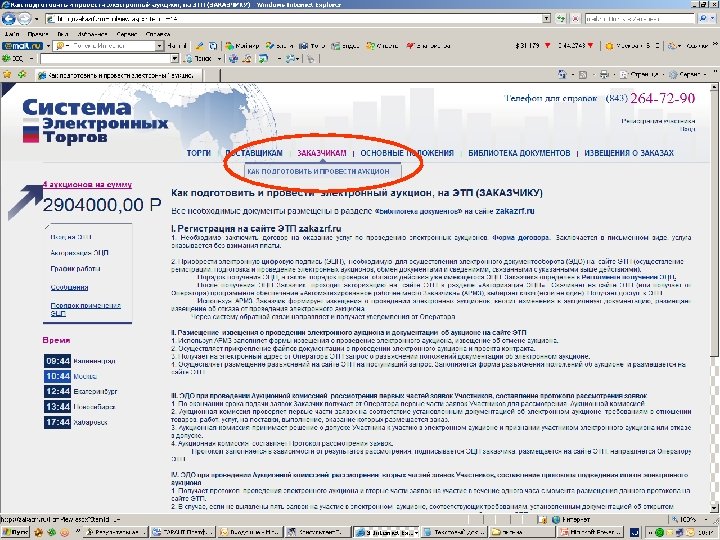Image resolution: width=720 pixels, height=540 pixels.
Task: Click the browser search box at top right
Action: click(640, 19)
